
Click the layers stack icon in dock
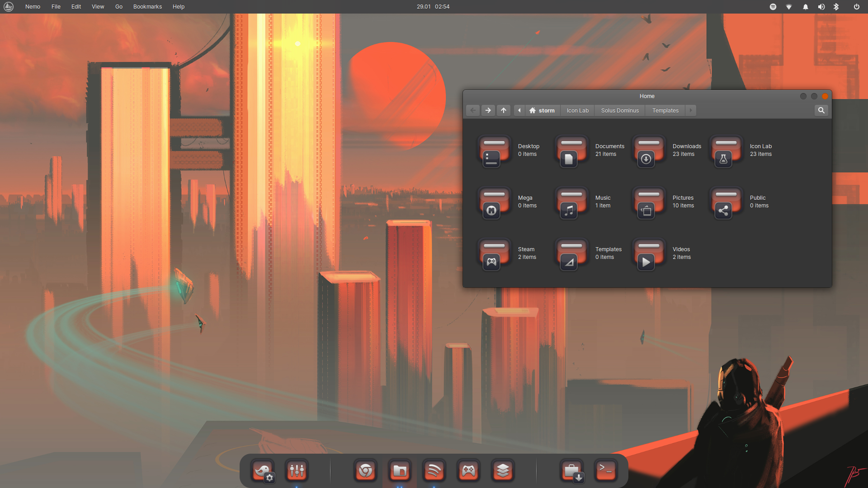click(503, 470)
